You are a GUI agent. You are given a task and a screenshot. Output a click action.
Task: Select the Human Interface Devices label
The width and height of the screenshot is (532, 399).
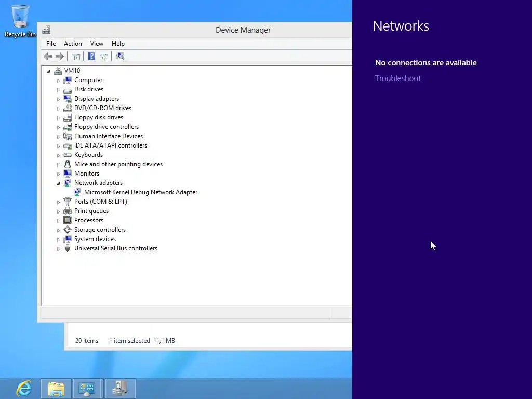[x=109, y=136]
